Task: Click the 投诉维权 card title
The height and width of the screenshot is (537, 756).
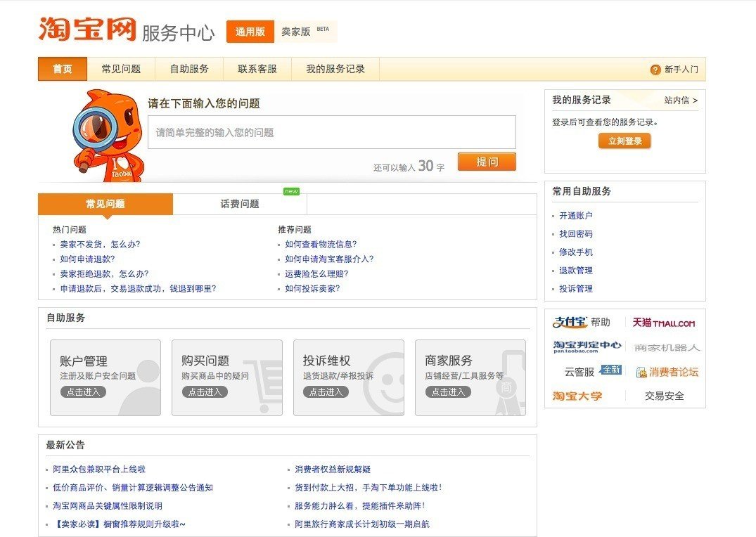Action: coord(327,361)
